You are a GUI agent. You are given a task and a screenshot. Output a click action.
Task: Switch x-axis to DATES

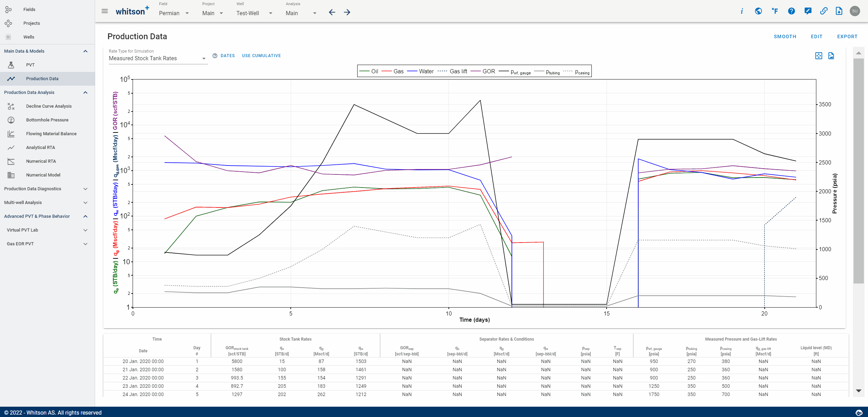227,56
